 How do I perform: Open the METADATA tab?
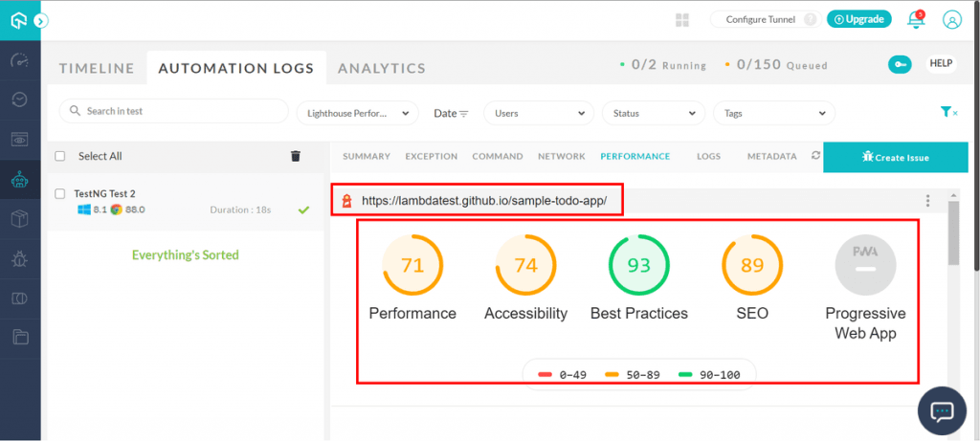[x=772, y=156]
